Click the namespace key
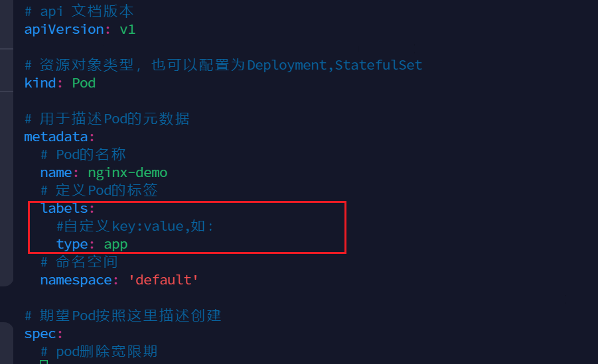This screenshot has height=364, width=598. point(76,280)
